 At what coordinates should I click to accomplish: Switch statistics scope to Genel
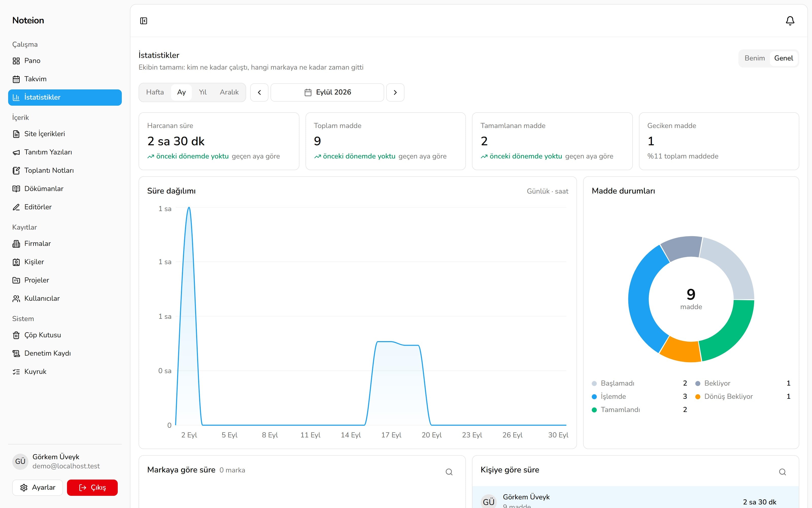[x=784, y=58]
